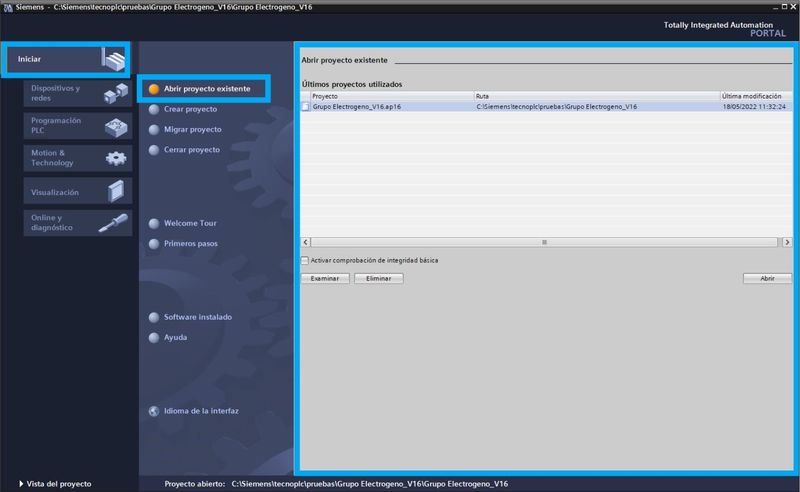Click the bullet beside Crear proyecto

[154, 109]
